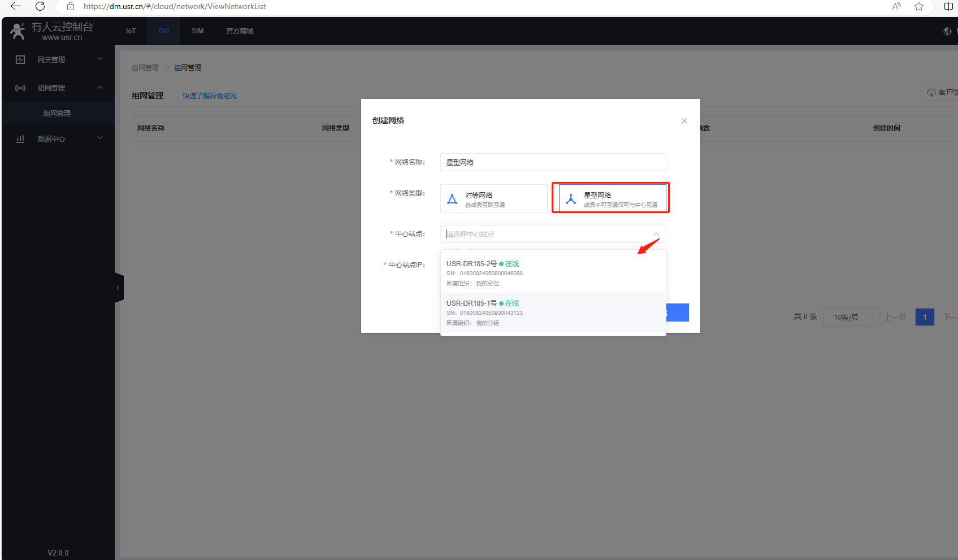Viewport: 958px width, 560px height.
Task: Open the 快速了解异地组网 link
Action: pyautogui.click(x=209, y=96)
